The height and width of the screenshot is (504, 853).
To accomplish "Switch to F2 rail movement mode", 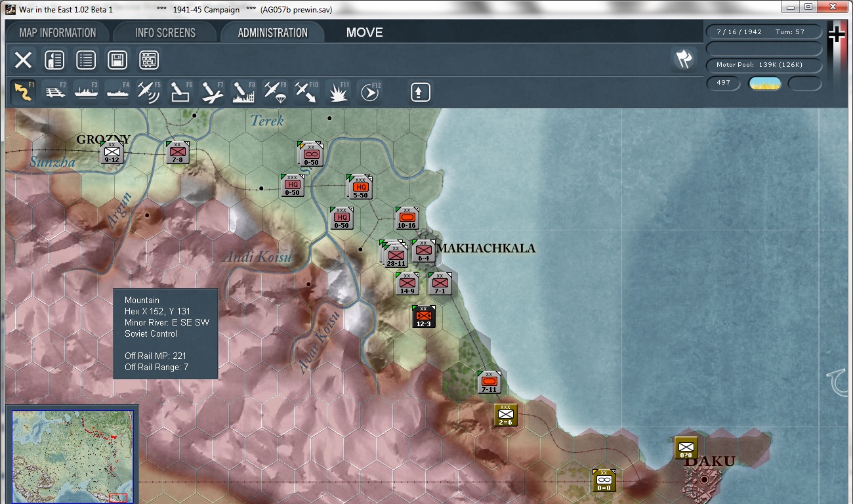I will (55, 92).
